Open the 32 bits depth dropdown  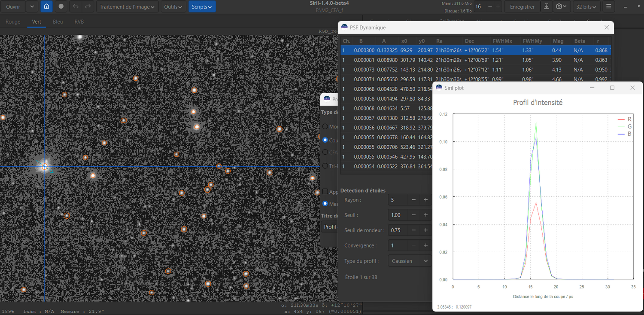click(586, 6)
